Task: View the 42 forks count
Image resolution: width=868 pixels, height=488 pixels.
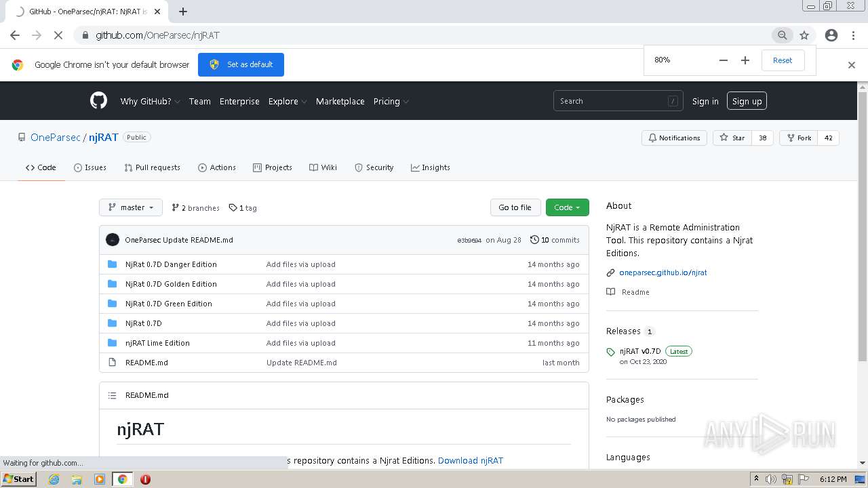Action: pos(828,138)
